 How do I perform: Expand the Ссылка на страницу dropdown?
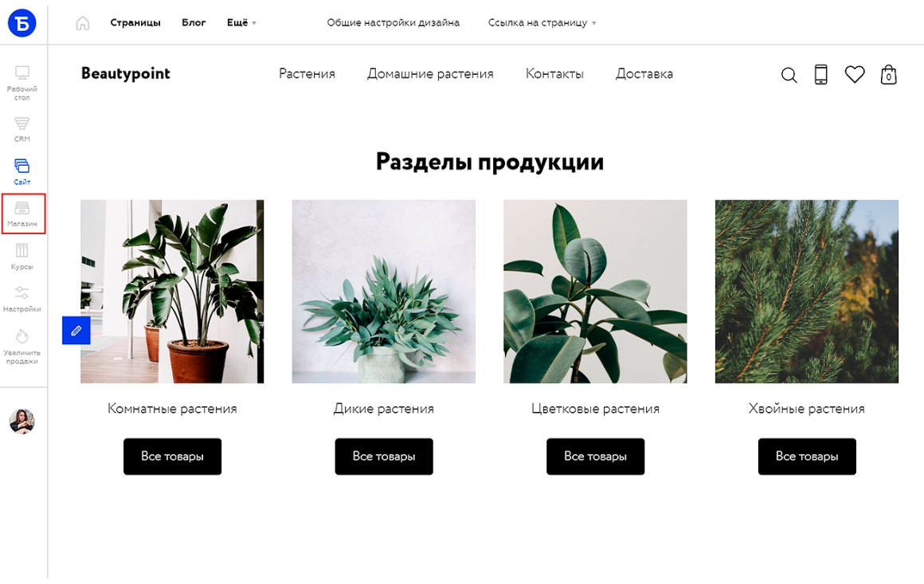pos(542,22)
